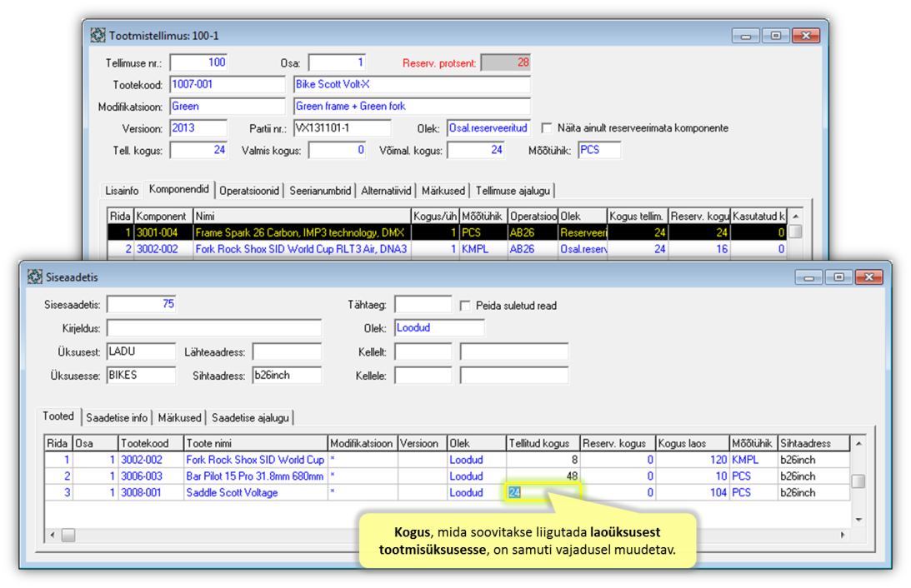The height and width of the screenshot is (588, 911).
Task: Open Märkused tab in Siseaadetis window
Action: point(179,417)
